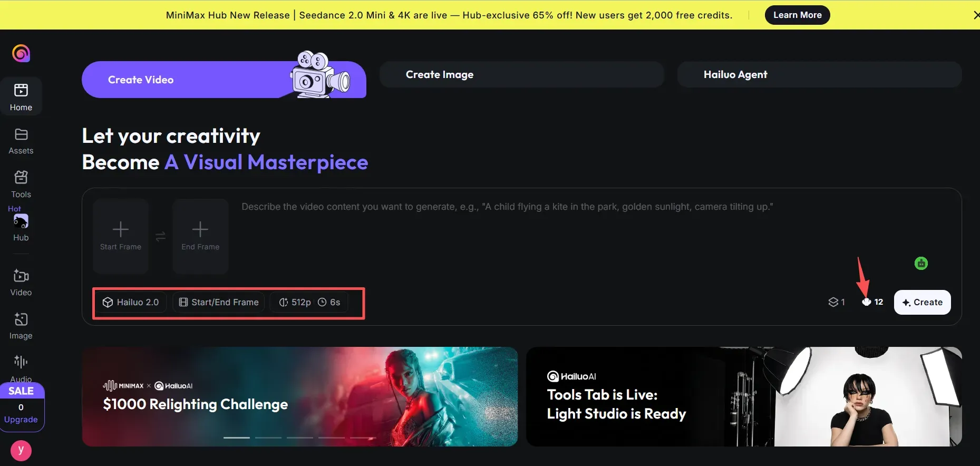Screen dimensions: 980x466
Task: Open Assets in the sidebar
Action: click(x=21, y=141)
